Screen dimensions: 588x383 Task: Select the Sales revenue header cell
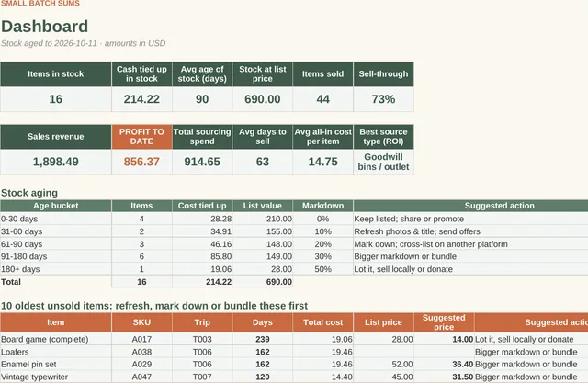tap(56, 137)
